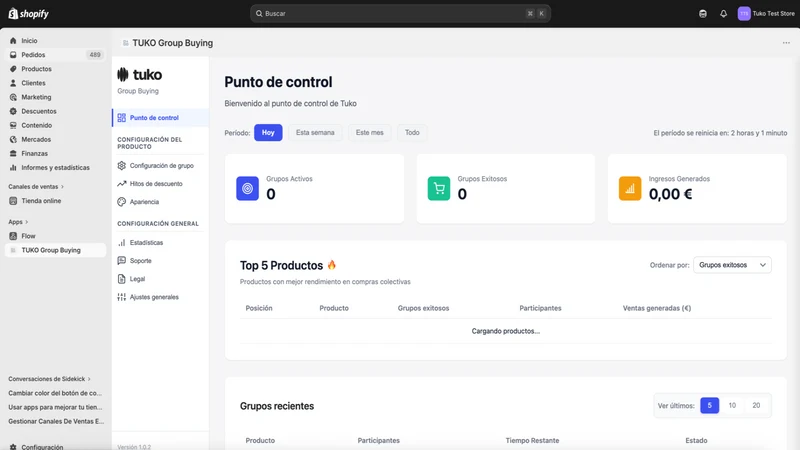Open Informes y estadísticas chart icon
This screenshot has width=800, height=450.
[x=13, y=168]
